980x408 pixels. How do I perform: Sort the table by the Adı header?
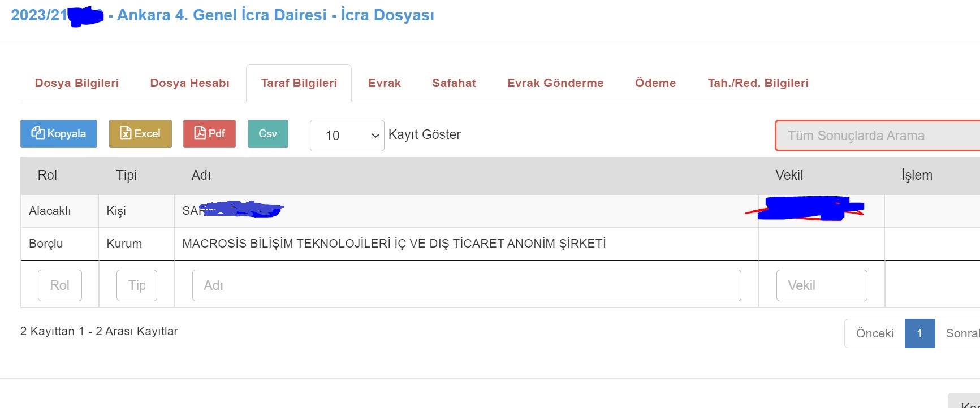click(201, 175)
